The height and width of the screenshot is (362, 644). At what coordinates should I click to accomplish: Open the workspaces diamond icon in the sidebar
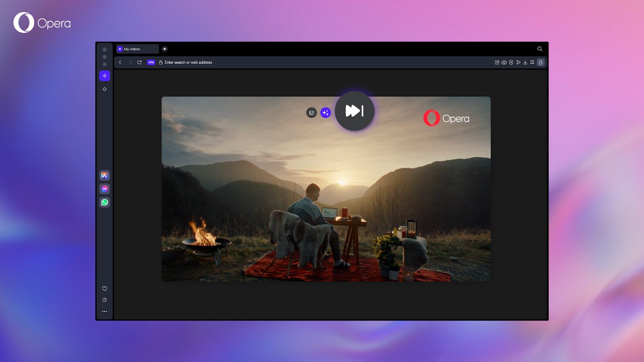coord(105,89)
